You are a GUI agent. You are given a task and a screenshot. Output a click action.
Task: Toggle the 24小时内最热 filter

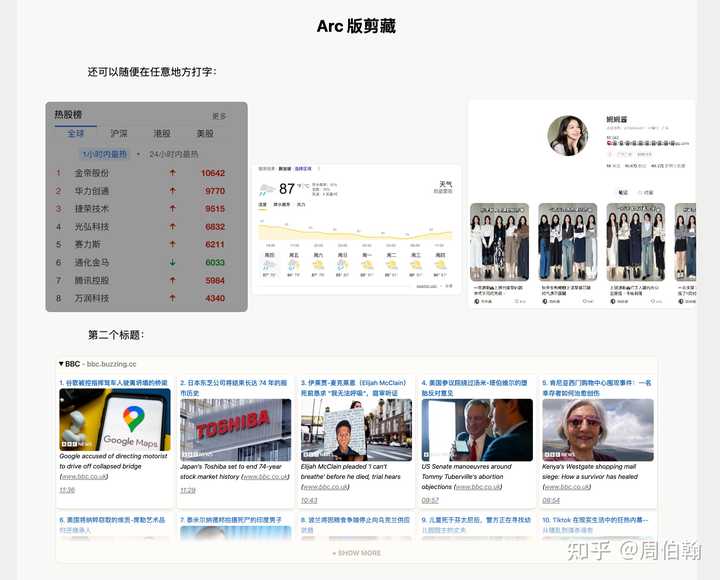pos(174,154)
